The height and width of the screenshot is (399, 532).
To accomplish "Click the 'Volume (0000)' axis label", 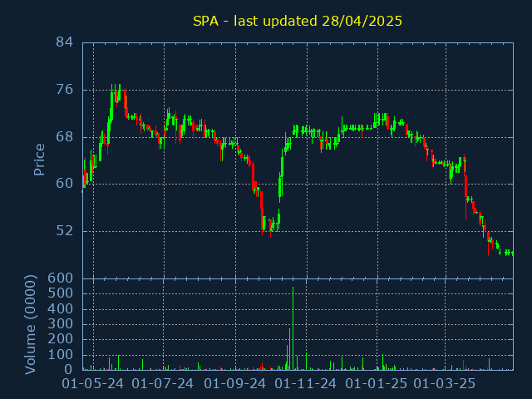I will 31,325.
